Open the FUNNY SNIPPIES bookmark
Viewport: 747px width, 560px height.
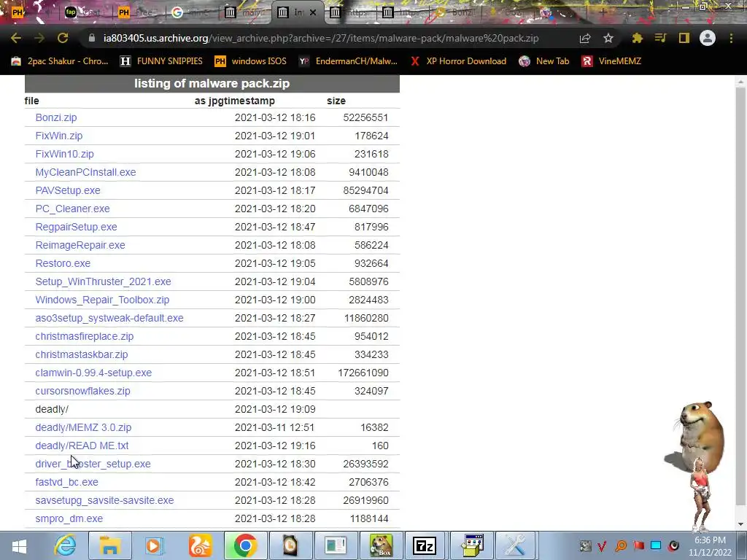tap(161, 61)
